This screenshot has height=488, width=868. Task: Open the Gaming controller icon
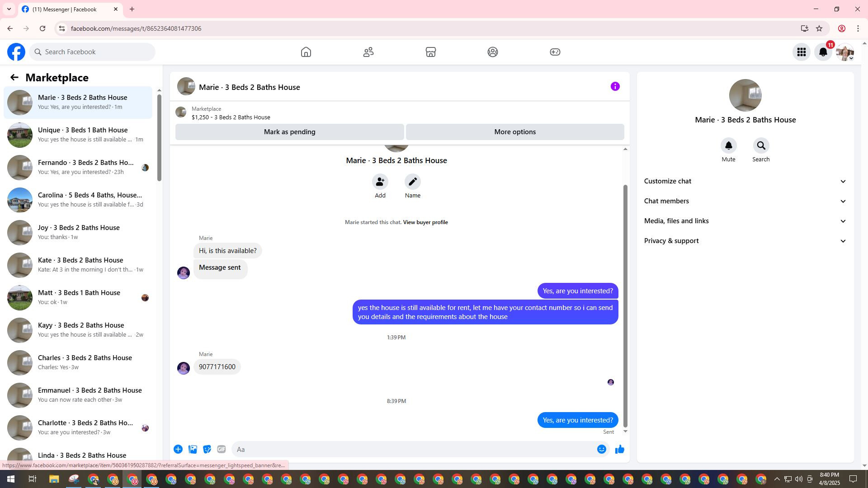pos(555,52)
